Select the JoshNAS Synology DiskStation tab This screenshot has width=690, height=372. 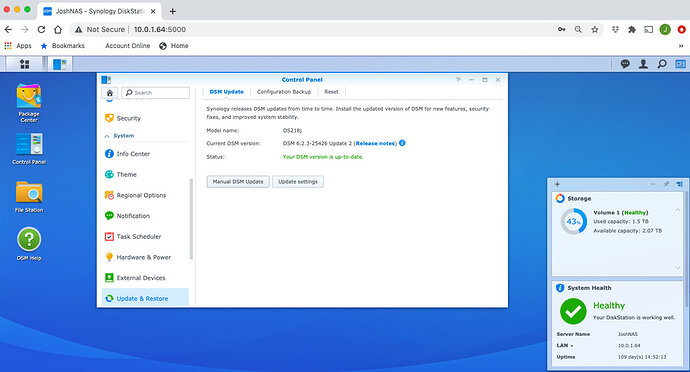pos(99,11)
